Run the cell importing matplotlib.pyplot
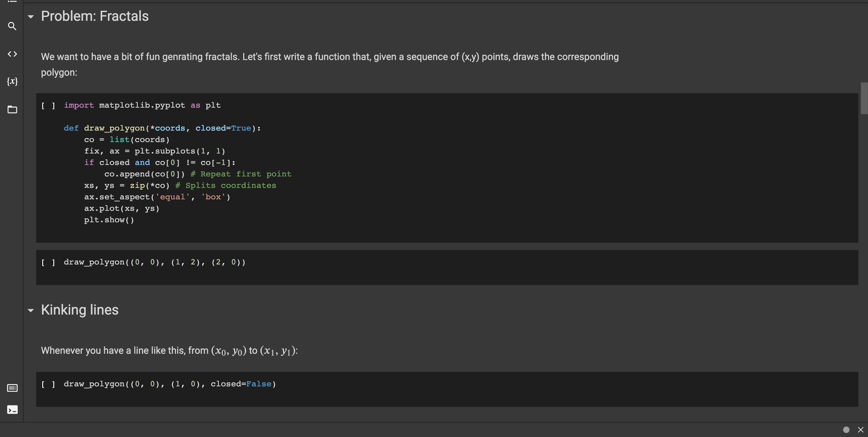The image size is (868, 437). tap(48, 105)
